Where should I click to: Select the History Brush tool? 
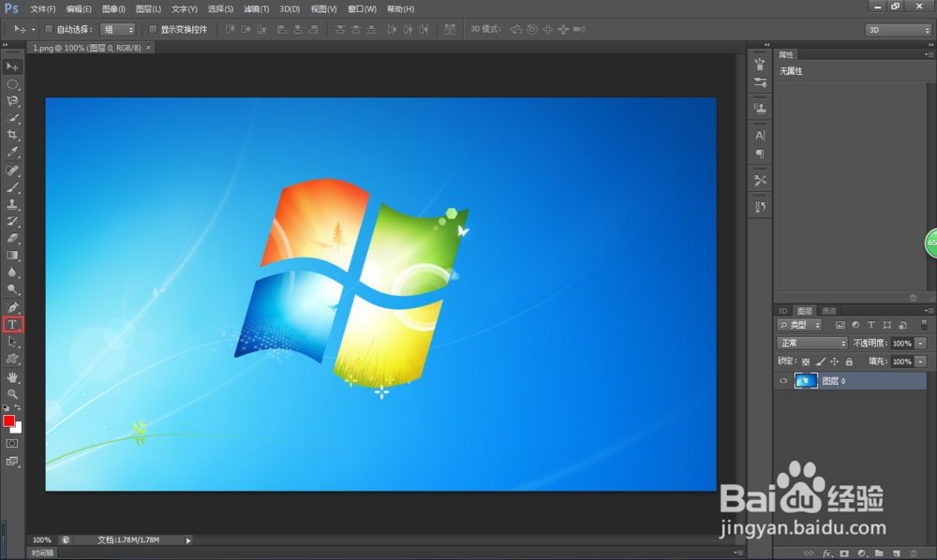pyautogui.click(x=12, y=221)
